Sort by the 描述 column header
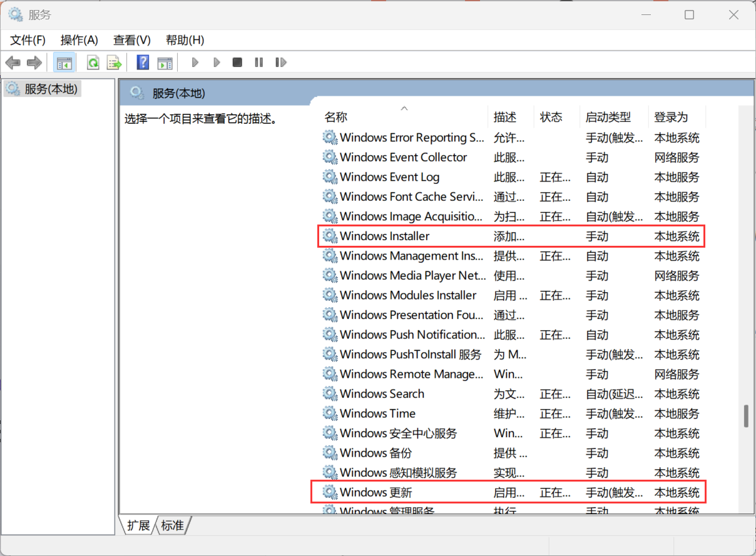 (x=511, y=117)
